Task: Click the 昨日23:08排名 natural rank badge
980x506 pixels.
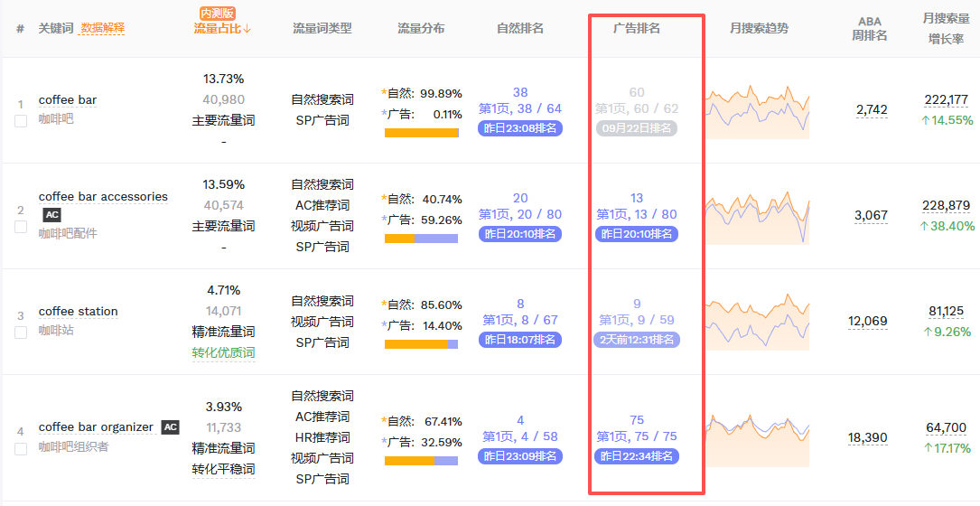Action: [520, 128]
